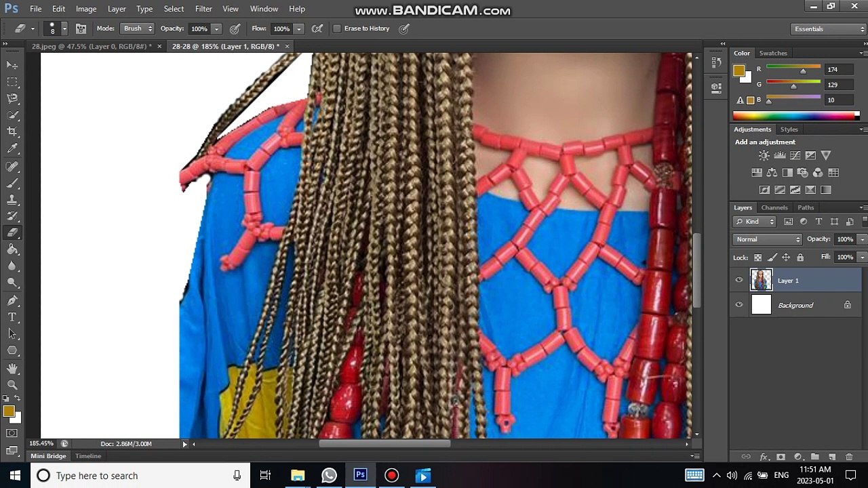Select the Brush tool in the toolbox
868x488 pixels.
tap(12, 183)
